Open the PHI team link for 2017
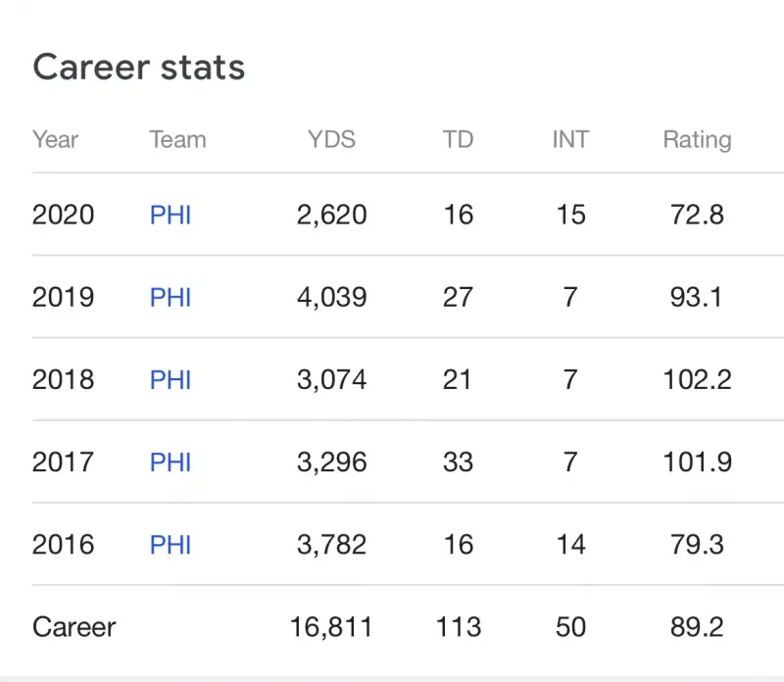784x682 pixels. click(x=171, y=462)
